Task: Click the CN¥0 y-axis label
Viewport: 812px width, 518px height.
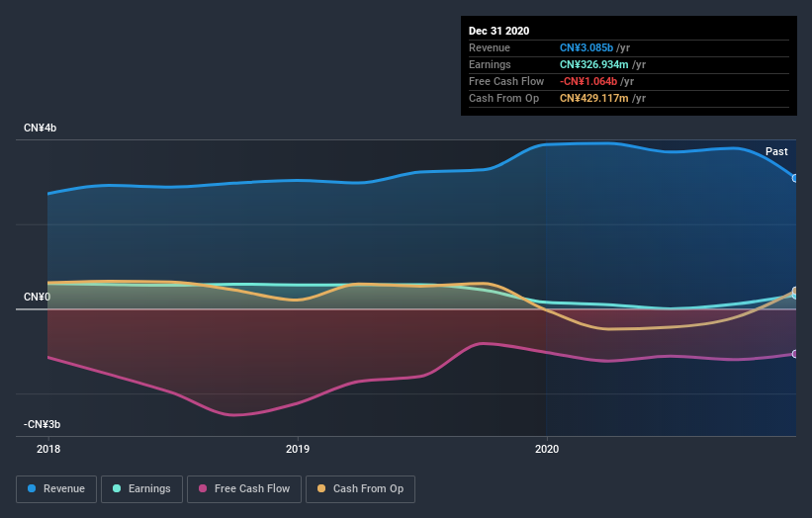Action: coord(38,297)
